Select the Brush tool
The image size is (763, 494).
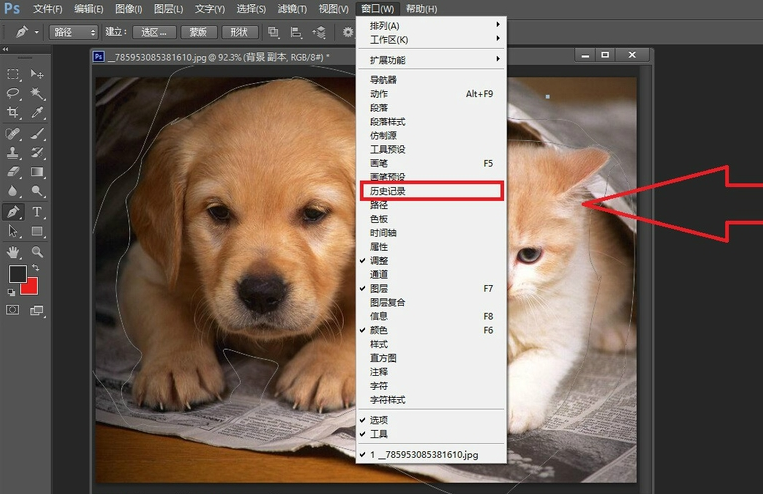point(37,133)
